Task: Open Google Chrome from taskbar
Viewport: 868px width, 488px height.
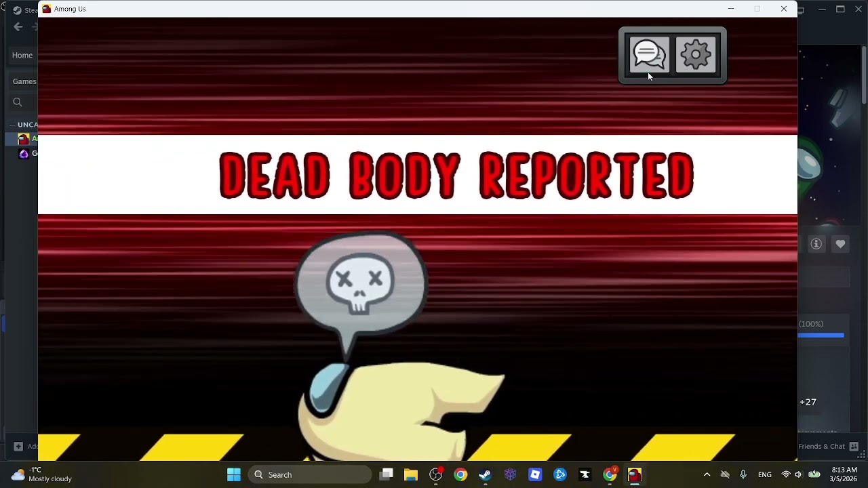Action: (x=460, y=474)
